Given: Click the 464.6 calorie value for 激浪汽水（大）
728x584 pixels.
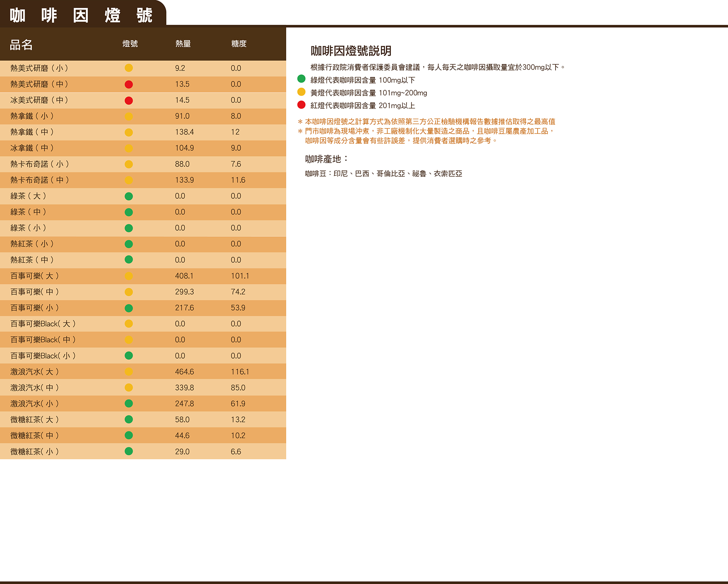Looking at the screenshot, I should tap(184, 372).
